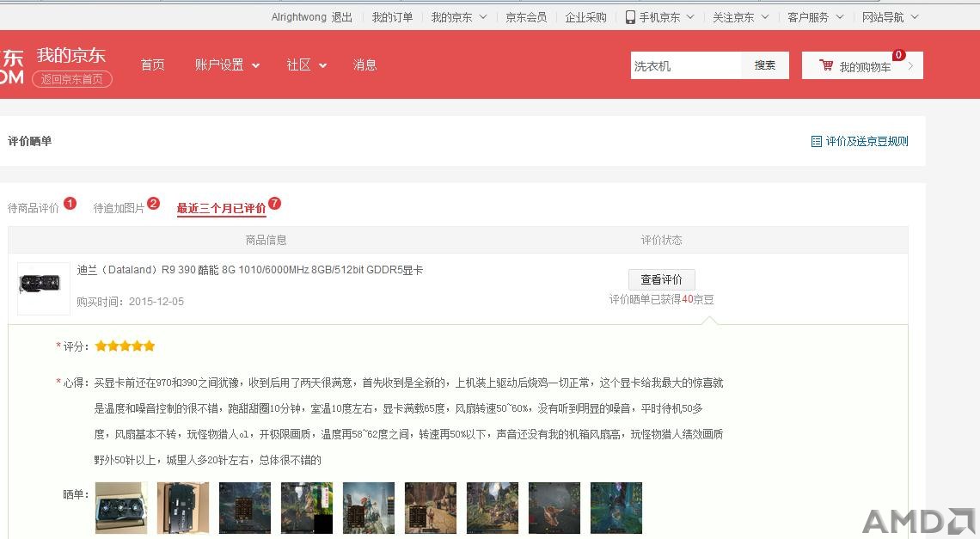Click the Alrightwong username
The image size is (980, 539).
299,17
